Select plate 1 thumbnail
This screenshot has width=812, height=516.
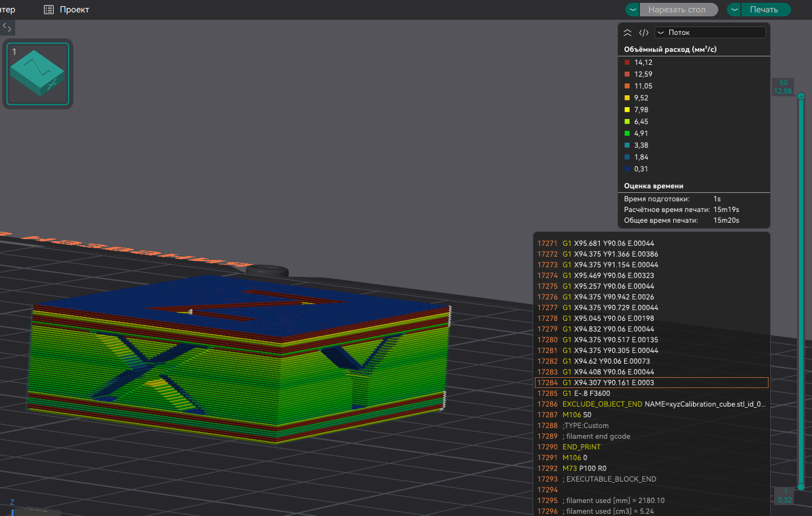point(38,74)
